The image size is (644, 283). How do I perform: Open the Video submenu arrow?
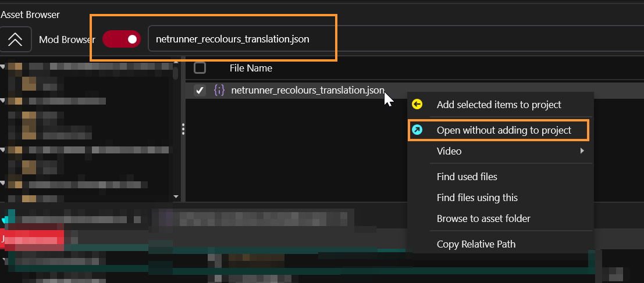click(582, 151)
